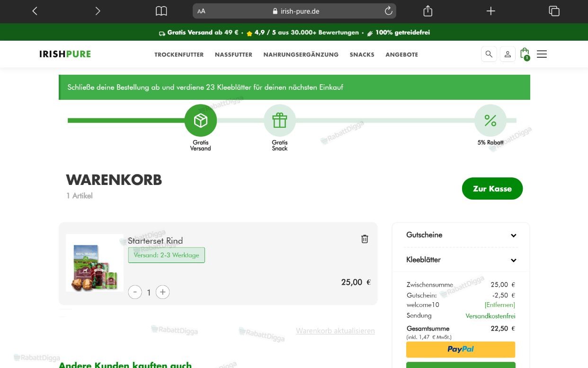Open the site search magnifier icon
Screen dimensions: 588x368
click(489, 54)
